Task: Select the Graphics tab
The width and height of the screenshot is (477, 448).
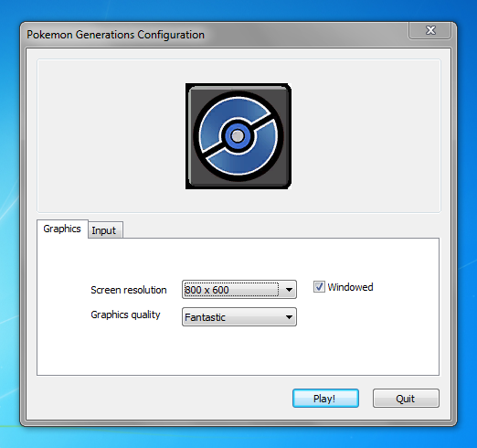Action: pos(62,229)
